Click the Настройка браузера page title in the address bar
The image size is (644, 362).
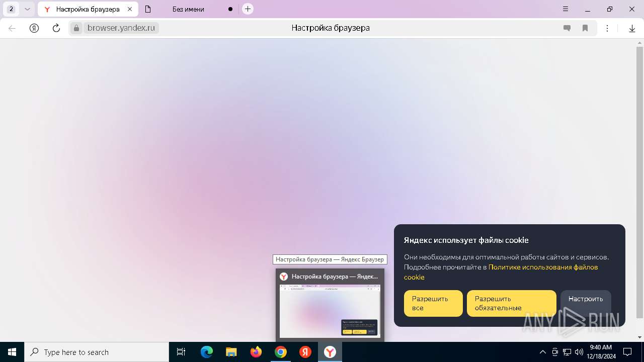[331, 28]
